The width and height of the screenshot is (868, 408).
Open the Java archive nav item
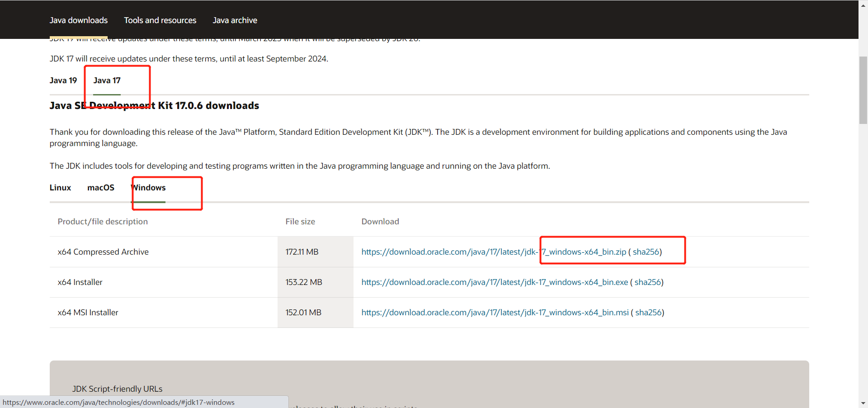pyautogui.click(x=235, y=20)
